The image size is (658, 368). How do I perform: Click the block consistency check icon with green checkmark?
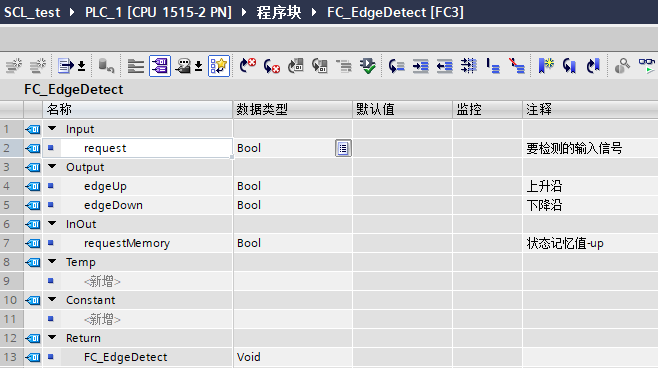pyautogui.click(x=368, y=66)
